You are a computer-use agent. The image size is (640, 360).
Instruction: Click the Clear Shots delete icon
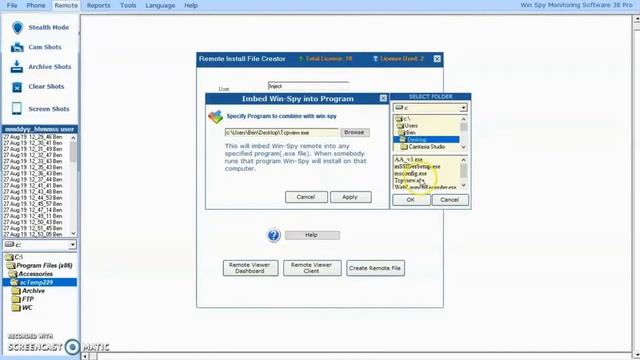click(17, 87)
